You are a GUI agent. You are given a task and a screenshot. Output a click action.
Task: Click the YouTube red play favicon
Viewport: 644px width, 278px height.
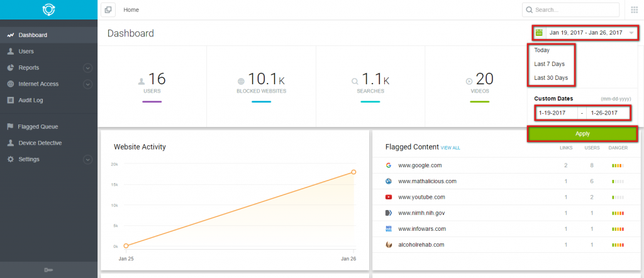[x=389, y=197]
